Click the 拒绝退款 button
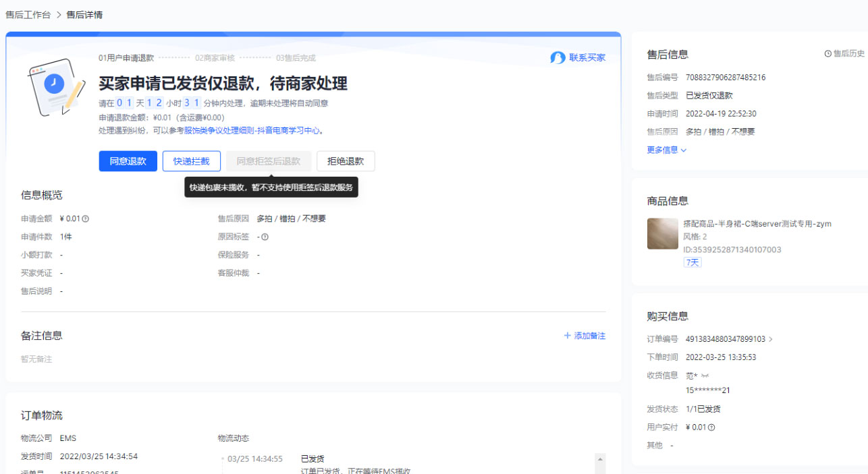 (x=346, y=160)
